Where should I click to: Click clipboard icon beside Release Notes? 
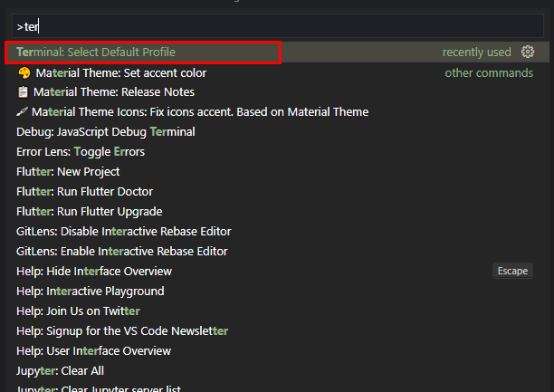[x=23, y=92]
